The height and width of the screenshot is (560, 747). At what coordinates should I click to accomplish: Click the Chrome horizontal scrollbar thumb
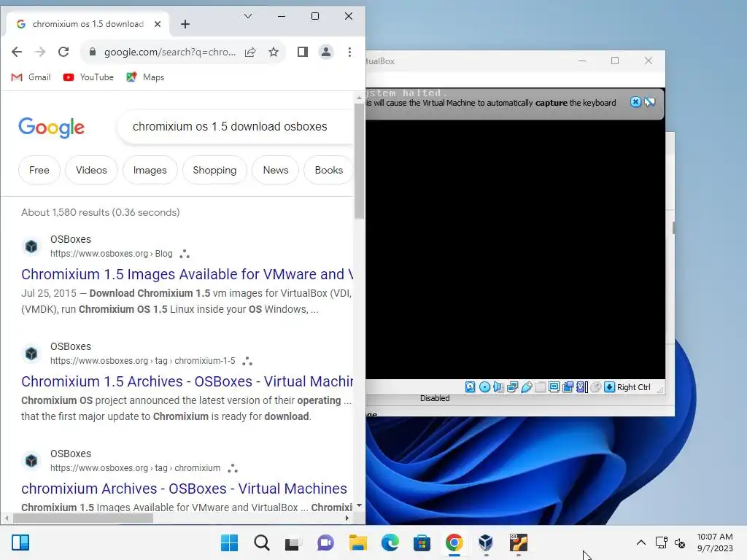83,518
